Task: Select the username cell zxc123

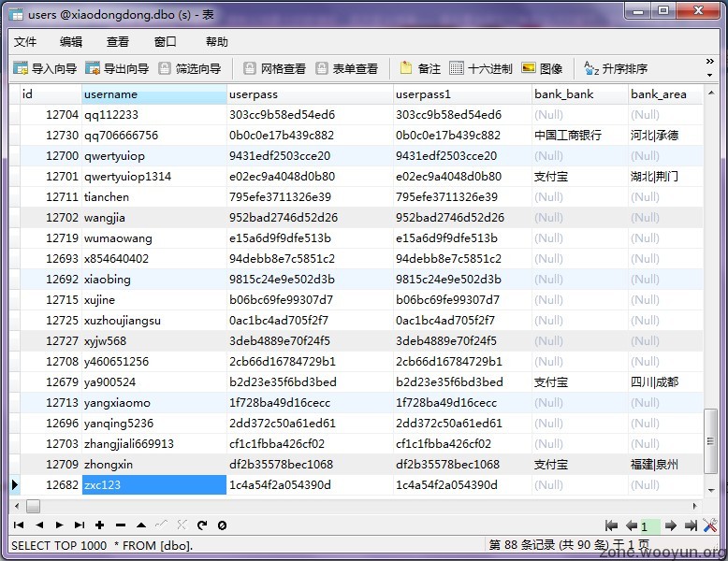Action: pos(154,485)
